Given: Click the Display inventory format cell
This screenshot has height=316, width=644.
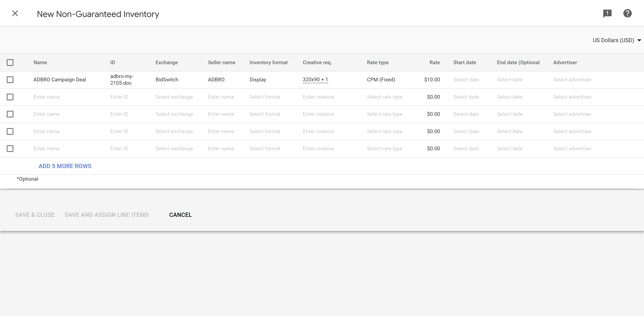Looking at the screenshot, I should tap(258, 80).
